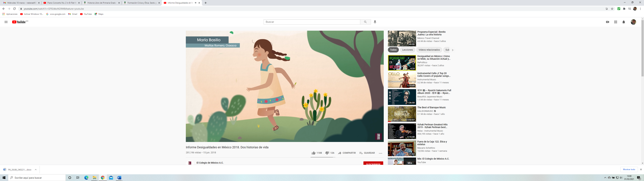Screen dimensions: 644x181
Task: Open the notifications bell icon
Action: [624, 22]
